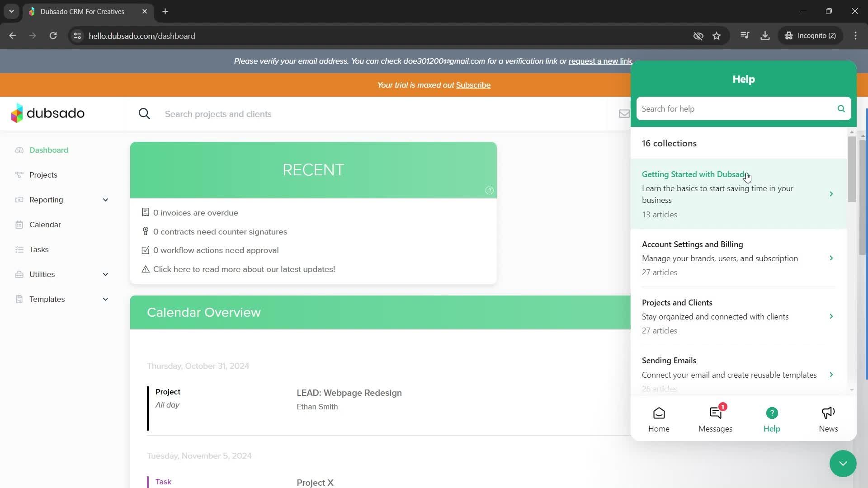Open the media control icon in toolbar
The height and width of the screenshot is (488, 868).
pos(745,36)
